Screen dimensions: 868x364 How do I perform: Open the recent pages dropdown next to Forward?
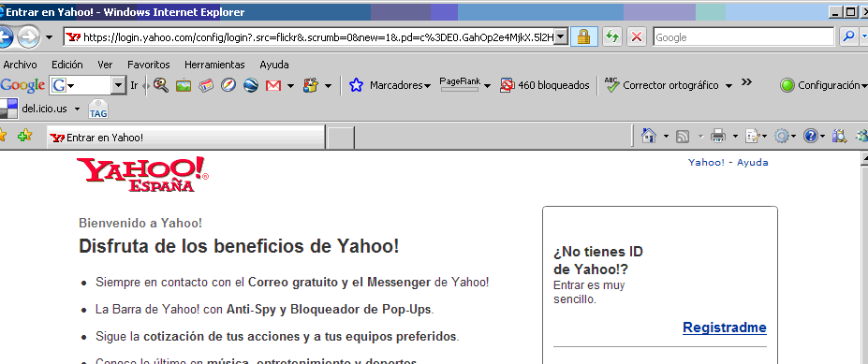pos(50,37)
